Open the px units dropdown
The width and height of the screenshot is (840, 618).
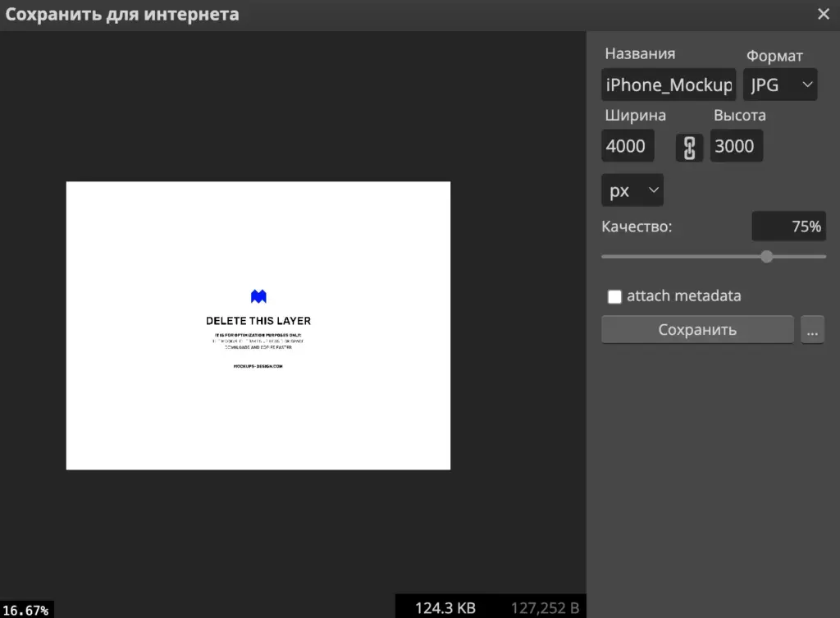(632, 190)
